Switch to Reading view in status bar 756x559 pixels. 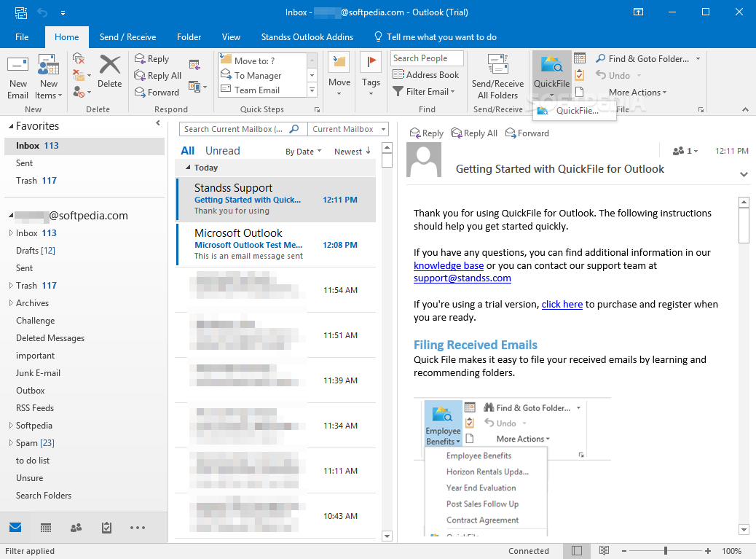point(604,551)
